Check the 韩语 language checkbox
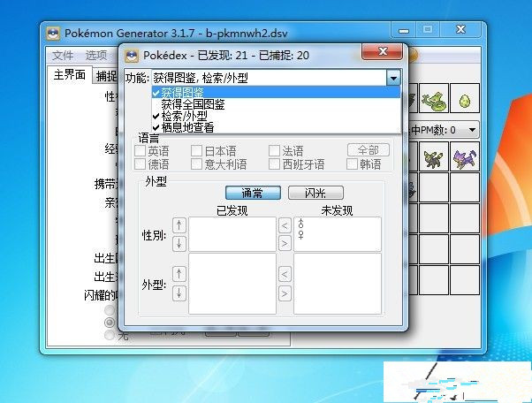 (352, 164)
